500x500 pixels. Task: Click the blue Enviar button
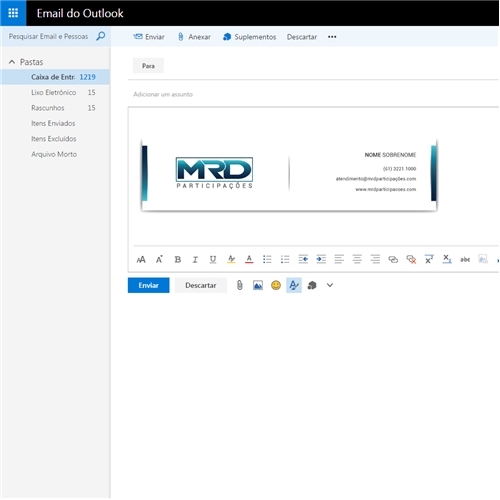(149, 285)
